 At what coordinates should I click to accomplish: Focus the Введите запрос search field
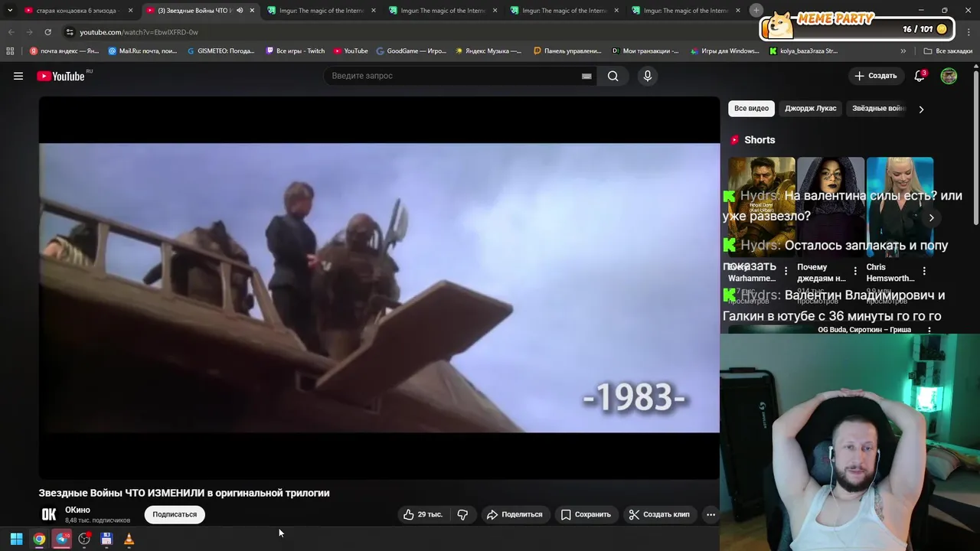click(456, 76)
